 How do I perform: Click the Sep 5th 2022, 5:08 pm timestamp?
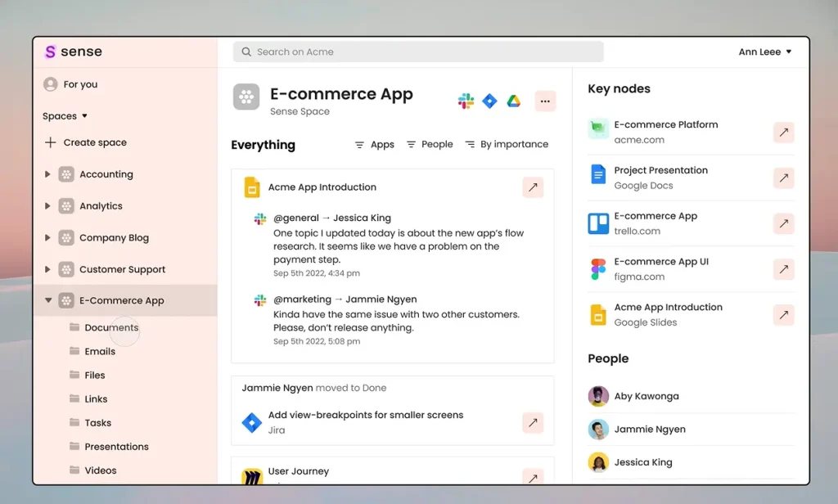pyautogui.click(x=317, y=341)
